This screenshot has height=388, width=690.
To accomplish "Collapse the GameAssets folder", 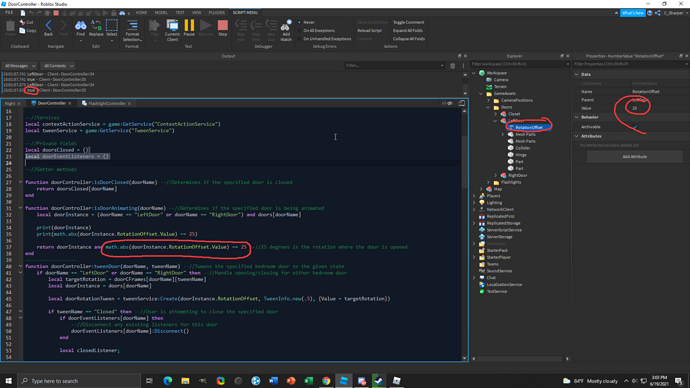I will click(481, 93).
